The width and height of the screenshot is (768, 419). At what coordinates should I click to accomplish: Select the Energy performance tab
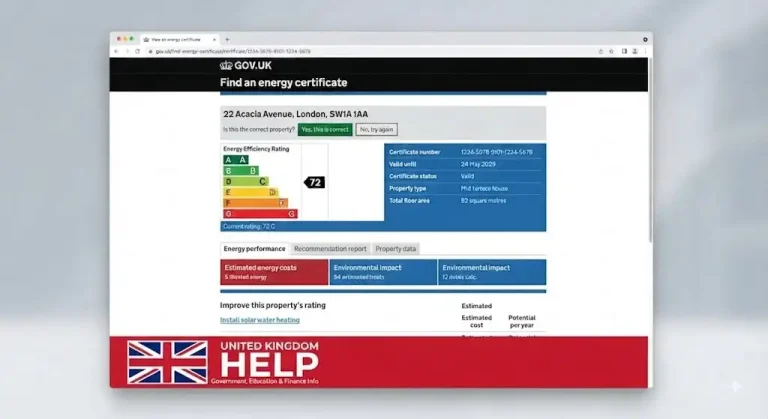click(254, 249)
